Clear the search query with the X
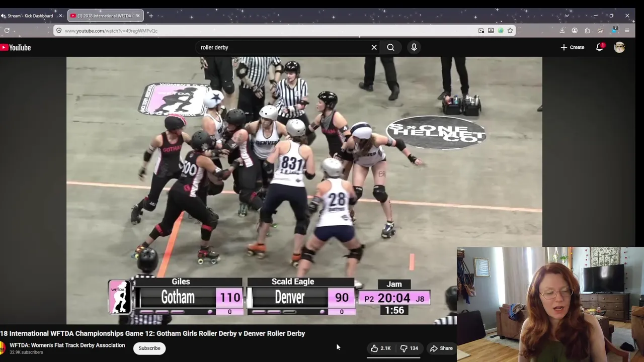The height and width of the screenshot is (362, 644). 374,47
